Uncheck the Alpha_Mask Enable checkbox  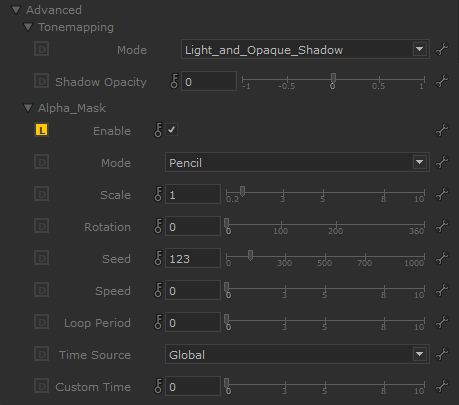coord(172,130)
